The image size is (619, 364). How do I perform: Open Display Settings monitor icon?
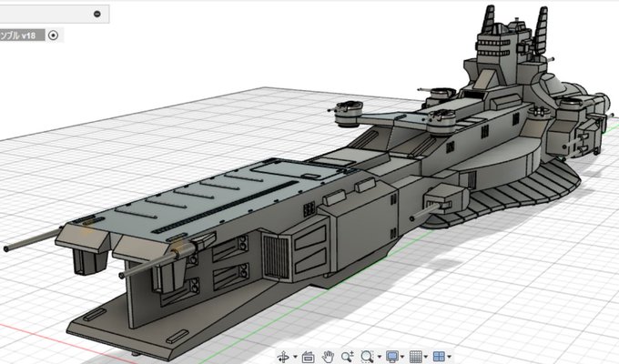(392, 357)
